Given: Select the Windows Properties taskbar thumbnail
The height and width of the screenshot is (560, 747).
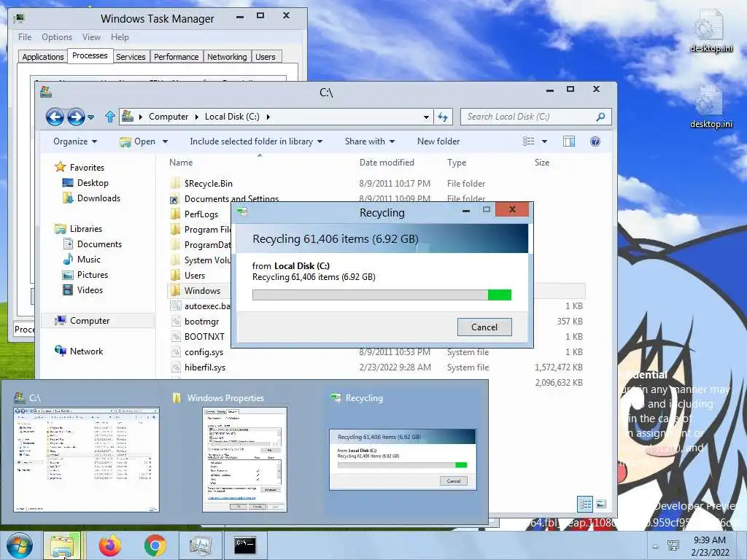Looking at the screenshot, I should tap(244, 452).
